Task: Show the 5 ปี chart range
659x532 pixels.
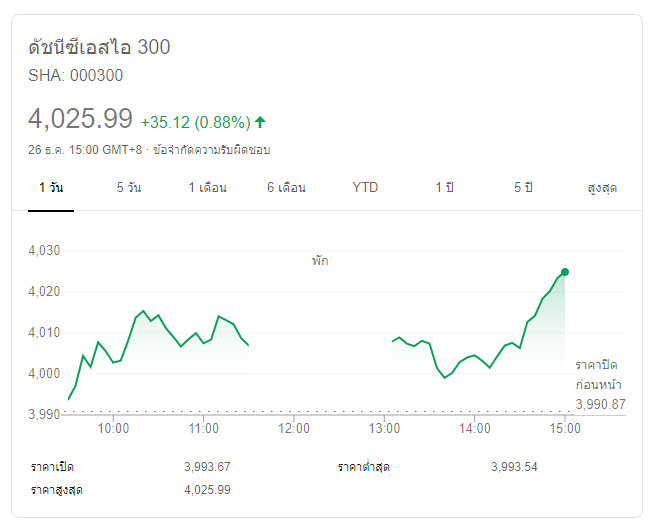Action: click(522, 188)
